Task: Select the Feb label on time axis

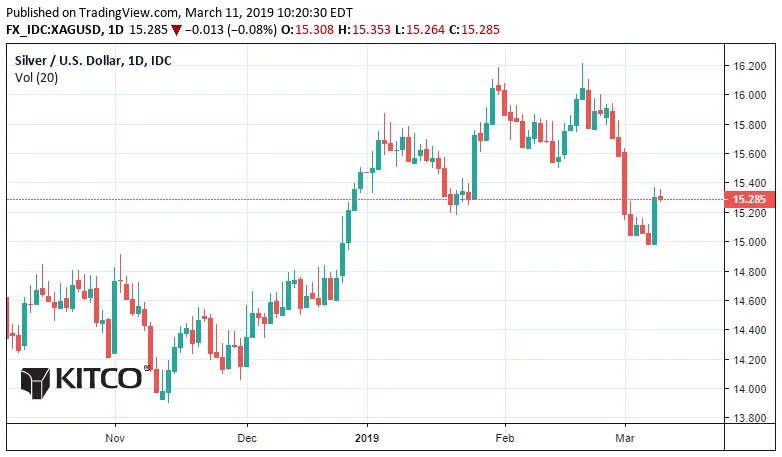Action: [505, 438]
